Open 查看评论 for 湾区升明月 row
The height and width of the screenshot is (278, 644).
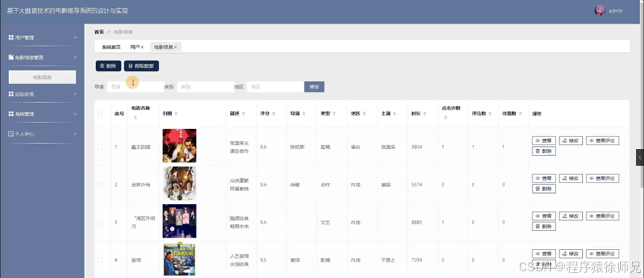click(602, 216)
